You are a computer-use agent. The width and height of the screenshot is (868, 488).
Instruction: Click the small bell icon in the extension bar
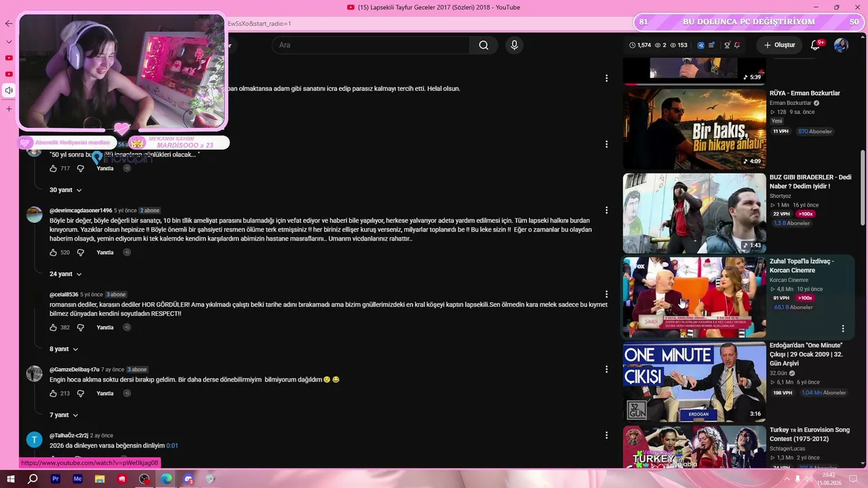pos(737,45)
